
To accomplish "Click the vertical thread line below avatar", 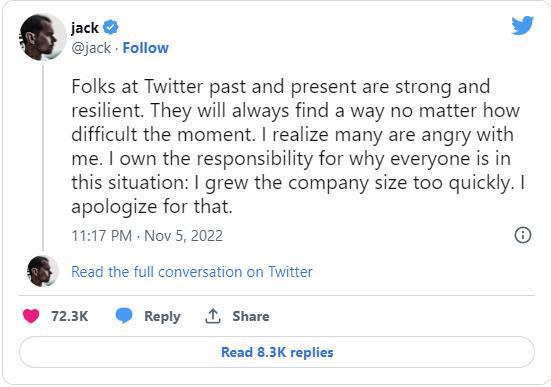I will [x=43, y=157].
